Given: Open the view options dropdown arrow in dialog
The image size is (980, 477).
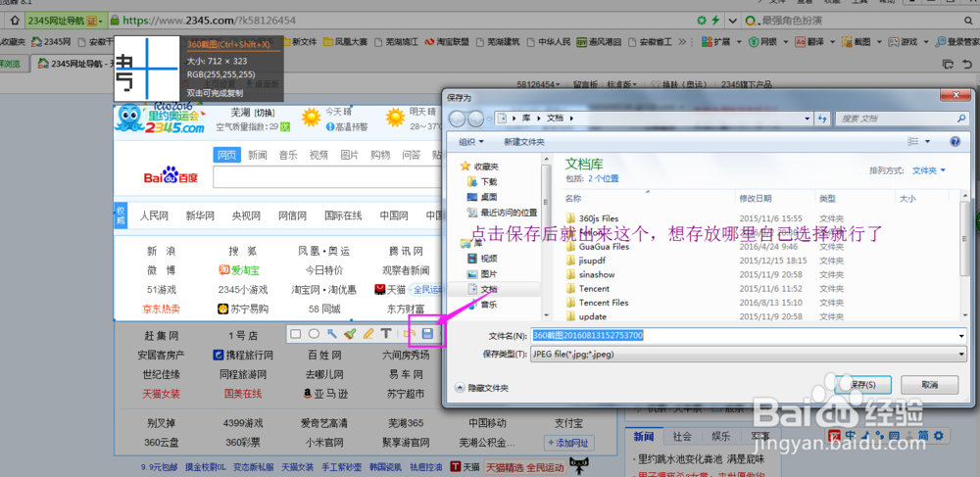Looking at the screenshot, I should [927, 142].
